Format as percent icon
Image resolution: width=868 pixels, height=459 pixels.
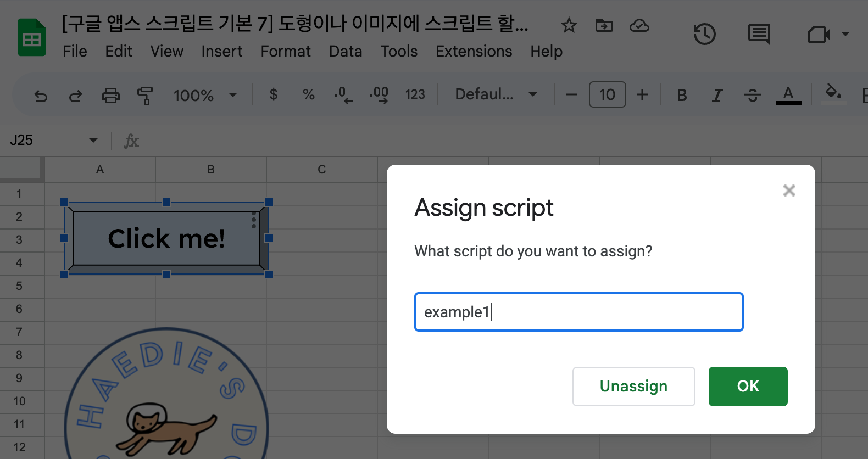point(309,95)
